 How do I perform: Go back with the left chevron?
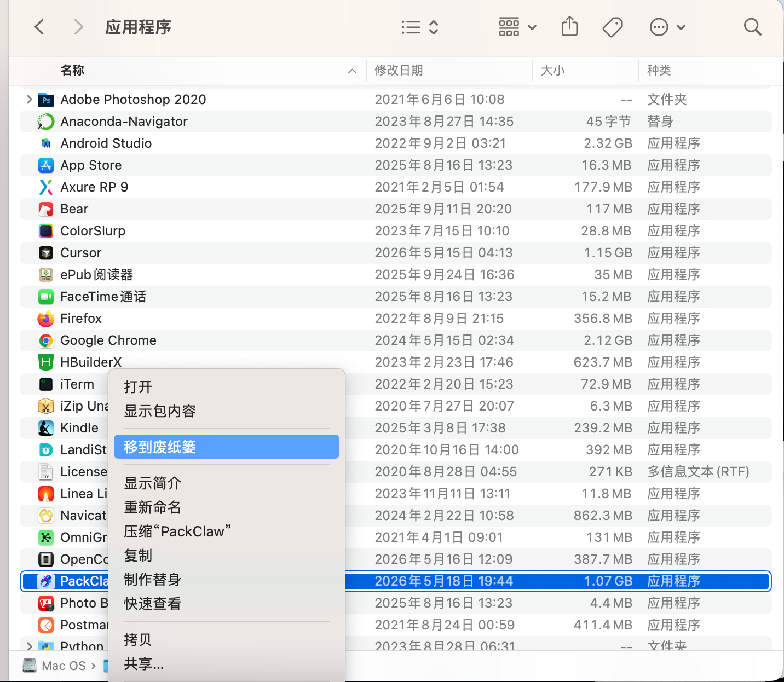(39, 27)
